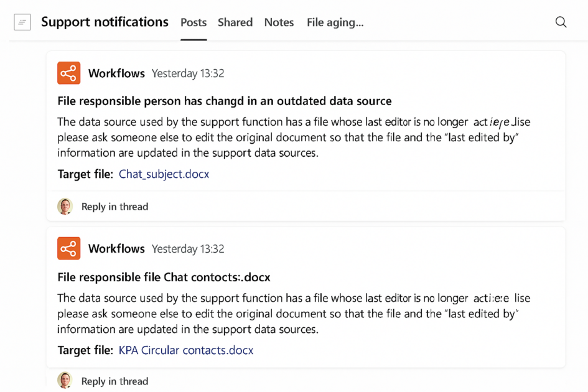Screen dimensions: 588x392
Task: Go to the Notes tab
Action: coord(279,22)
